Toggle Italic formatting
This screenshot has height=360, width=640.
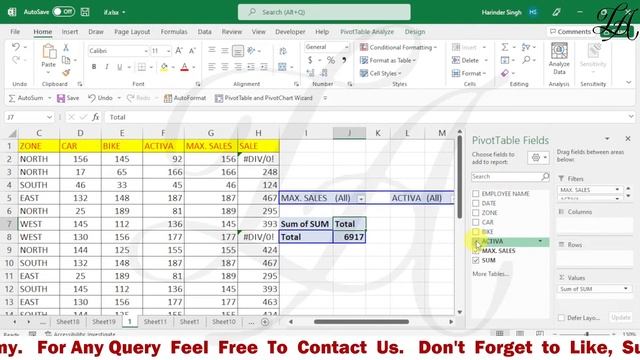(x=107, y=67)
